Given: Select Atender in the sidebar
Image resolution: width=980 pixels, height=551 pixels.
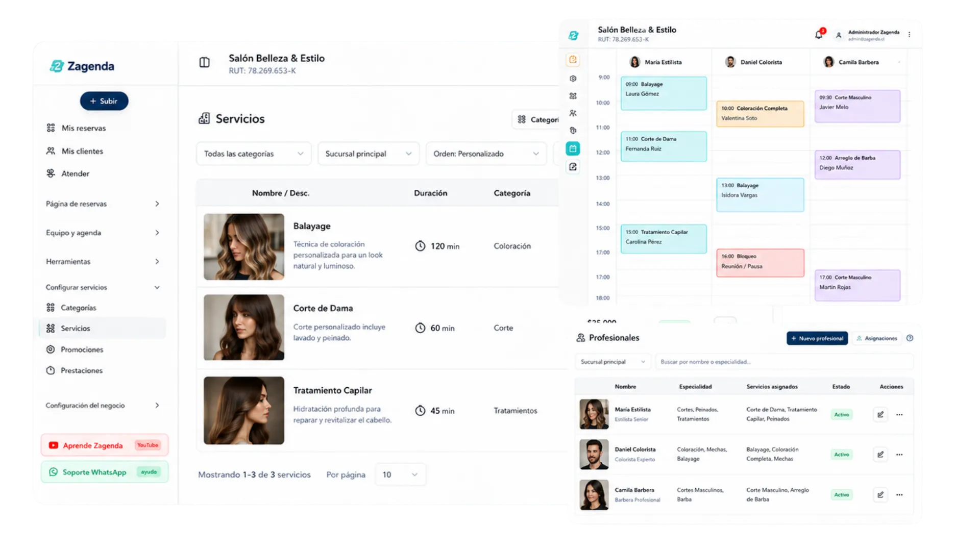Looking at the screenshot, I should click(x=68, y=173).
